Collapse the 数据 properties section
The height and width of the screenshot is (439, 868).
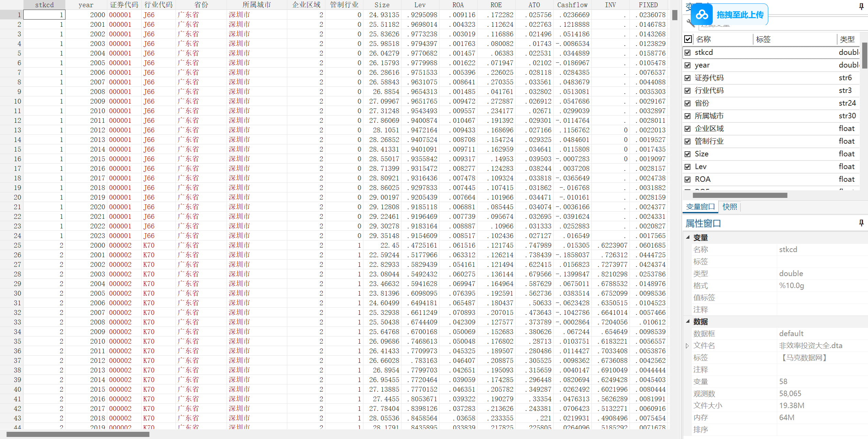pos(688,321)
